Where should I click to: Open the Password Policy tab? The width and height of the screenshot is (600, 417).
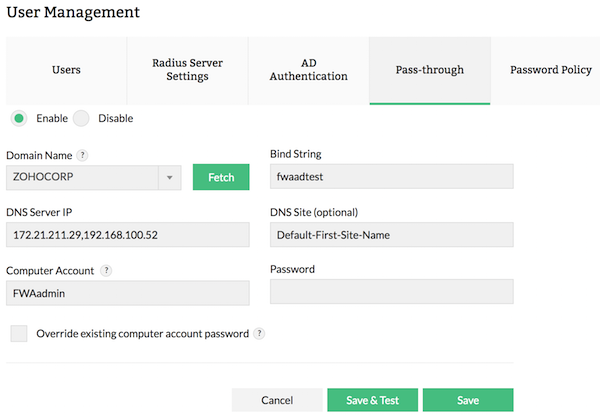[x=549, y=70]
